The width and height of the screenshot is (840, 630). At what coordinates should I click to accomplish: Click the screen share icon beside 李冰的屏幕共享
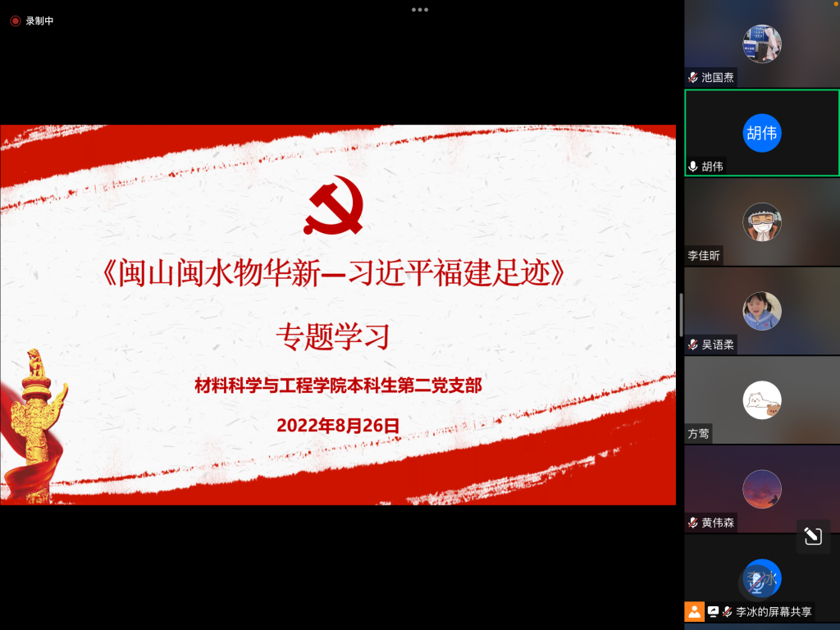(x=713, y=611)
